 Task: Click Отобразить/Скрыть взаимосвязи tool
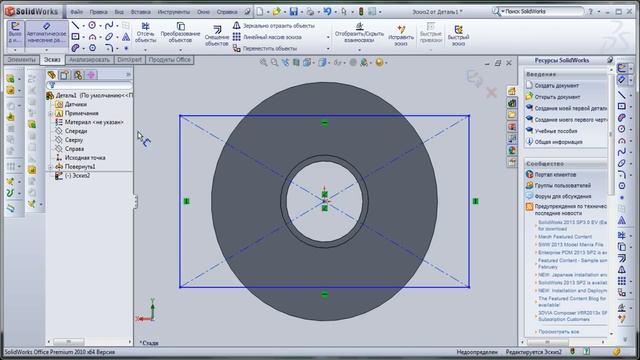coord(360,33)
